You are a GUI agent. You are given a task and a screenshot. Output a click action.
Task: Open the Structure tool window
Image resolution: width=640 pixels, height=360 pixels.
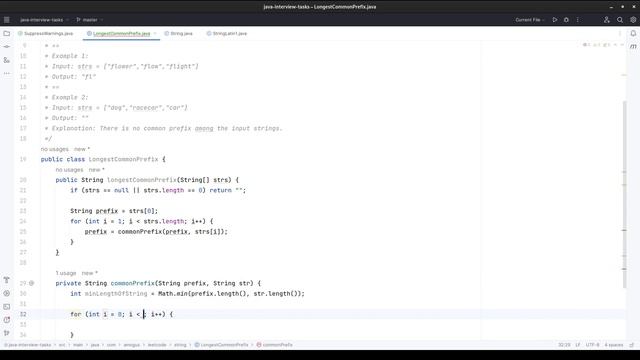point(7,60)
